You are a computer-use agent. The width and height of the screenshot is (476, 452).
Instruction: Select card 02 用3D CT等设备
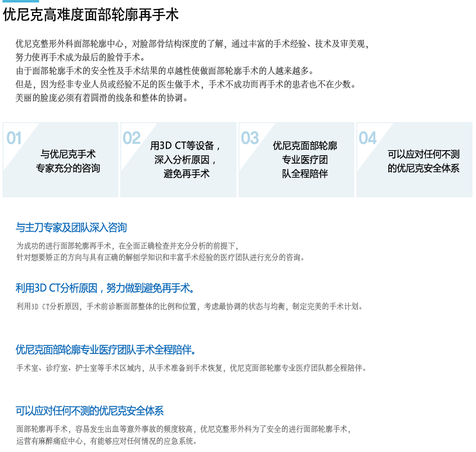[178, 160]
